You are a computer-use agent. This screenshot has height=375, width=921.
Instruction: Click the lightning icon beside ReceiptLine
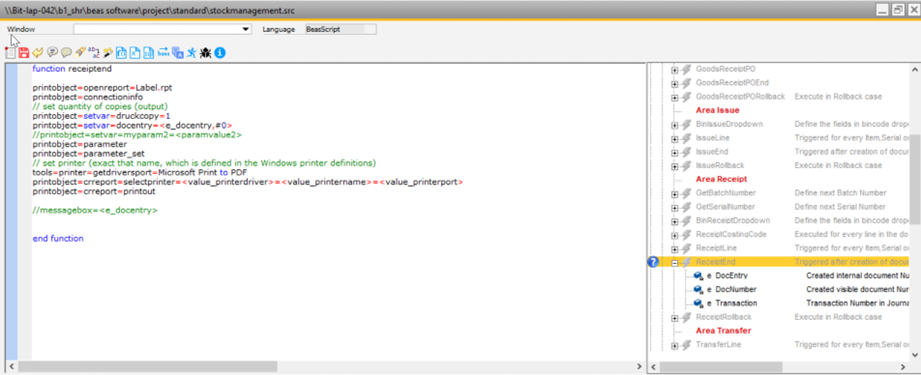(x=685, y=248)
